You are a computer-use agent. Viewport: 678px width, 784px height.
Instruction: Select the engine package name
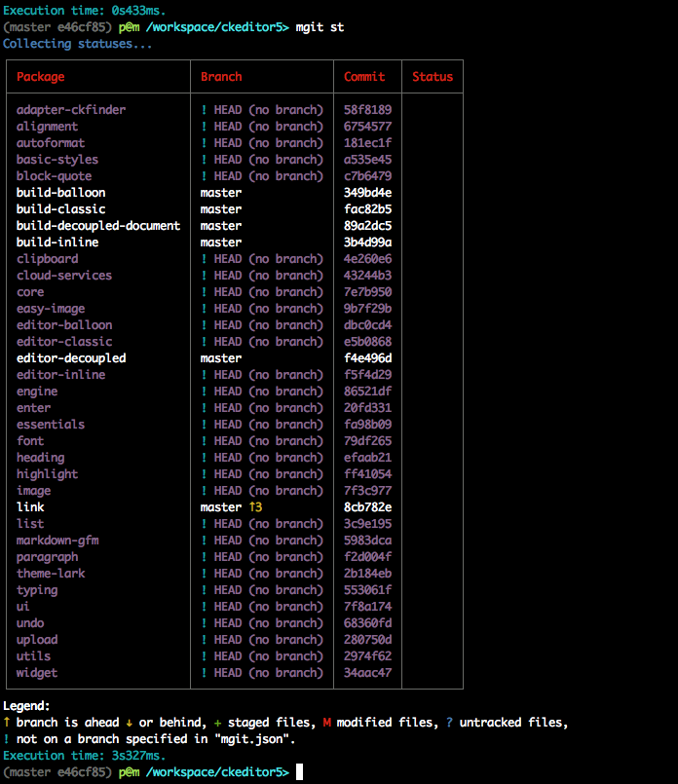pyautogui.click(x=37, y=392)
